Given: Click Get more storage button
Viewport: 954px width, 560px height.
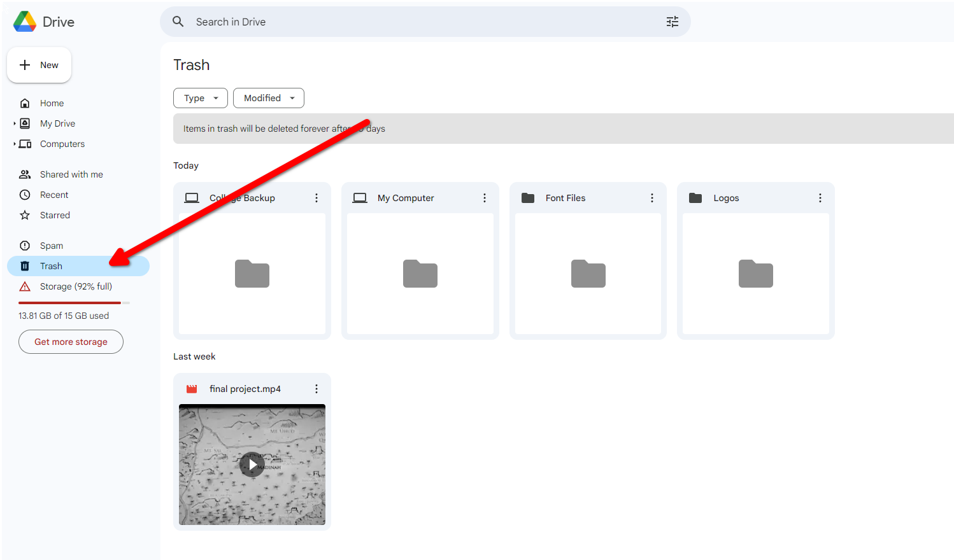Looking at the screenshot, I should pos(71,342).
